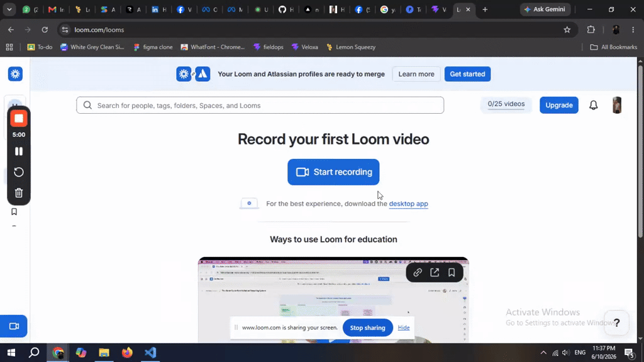This screenshot has width=644, height=362.
Task: Go back to the previous page
Action: tap(11, 30)
